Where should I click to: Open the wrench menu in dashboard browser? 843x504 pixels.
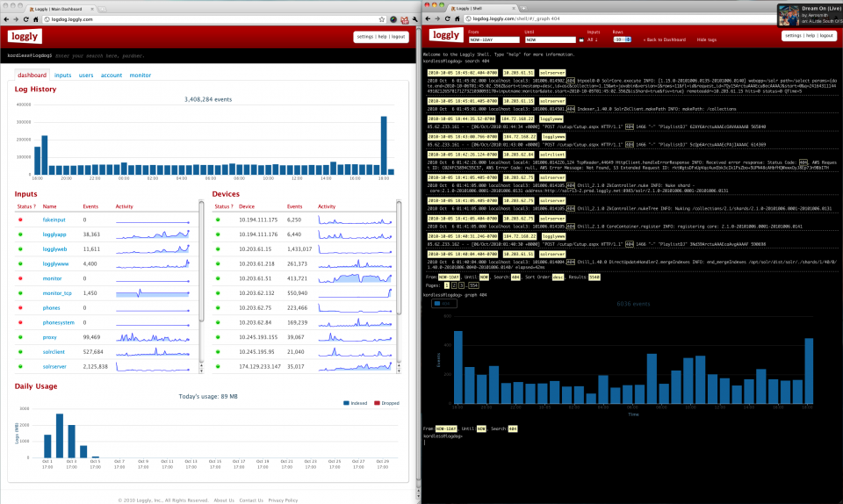pyautogui.click(x=414, y=19)
